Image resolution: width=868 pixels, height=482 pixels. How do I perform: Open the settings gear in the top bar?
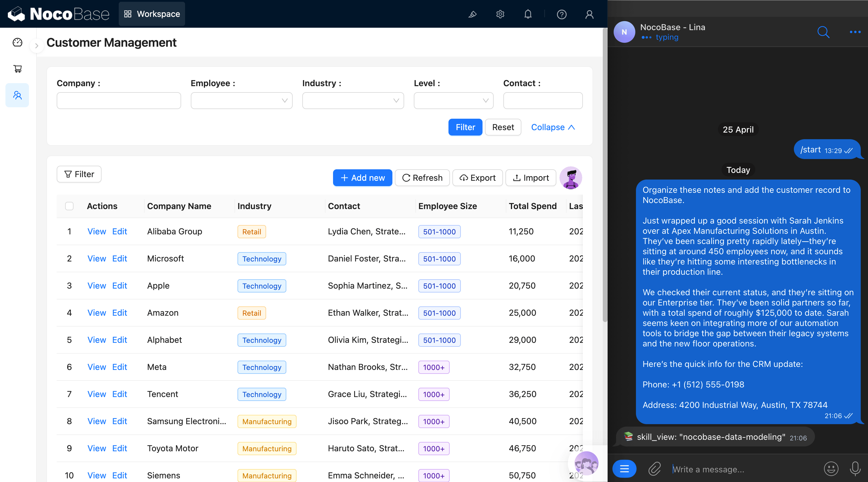500,14
